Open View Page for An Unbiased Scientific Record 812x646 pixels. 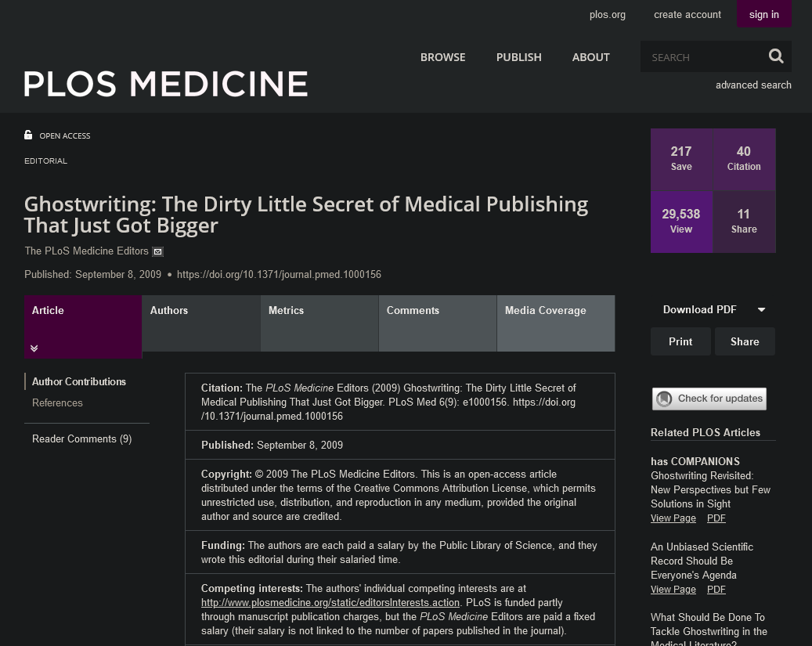pyautogui.click(x=673, y=590)
